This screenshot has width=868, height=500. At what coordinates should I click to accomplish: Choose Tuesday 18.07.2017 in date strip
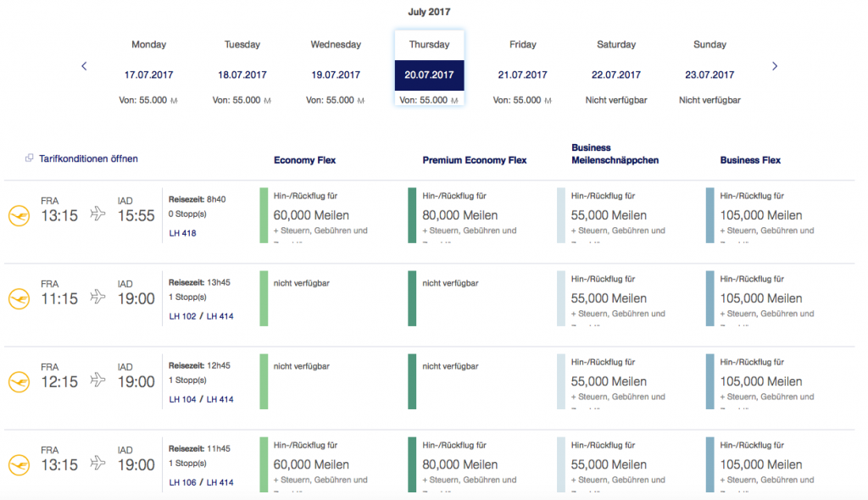[x=242, y=75]
